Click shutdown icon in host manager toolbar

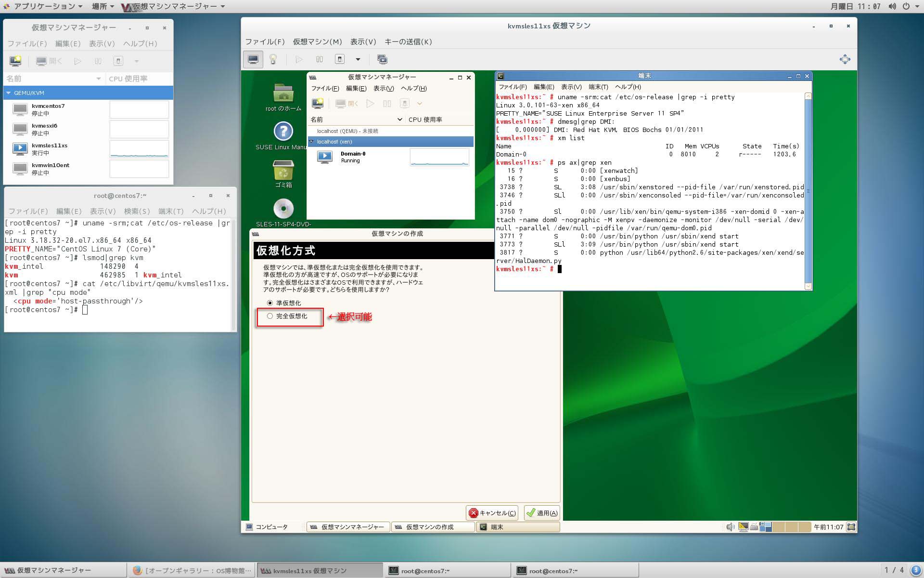pyautogui.click(x=118, y=61)
